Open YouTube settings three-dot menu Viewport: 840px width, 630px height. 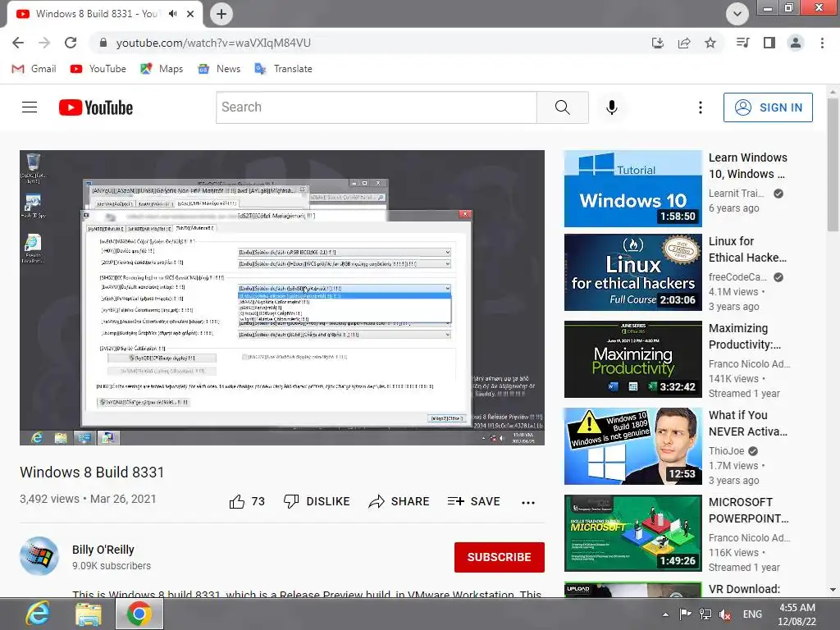(x=701, y=107)
